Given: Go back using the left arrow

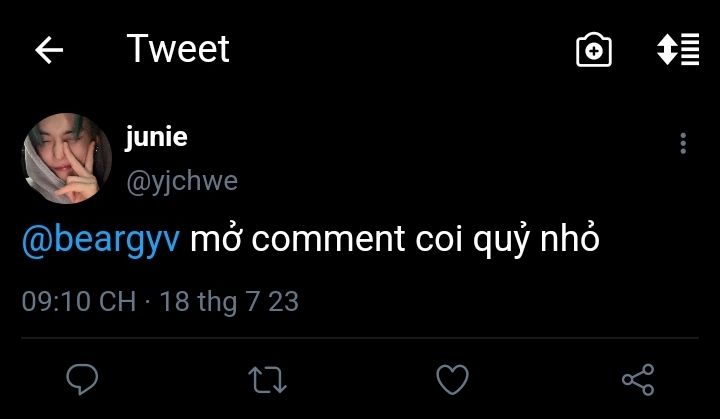Looking at the screenshot, I should click(49, 50).
